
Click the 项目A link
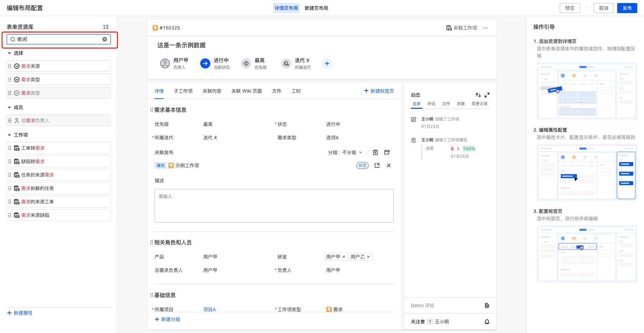pos(210,310)
